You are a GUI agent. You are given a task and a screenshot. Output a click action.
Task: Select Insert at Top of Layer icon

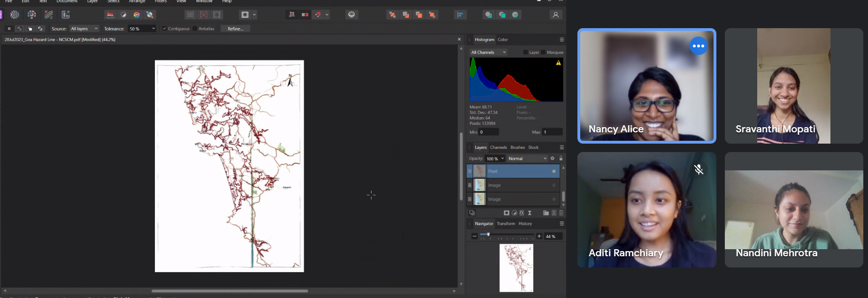(502, 15)
